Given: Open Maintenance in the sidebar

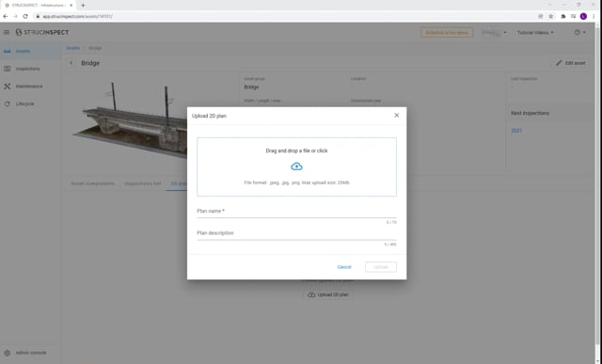Looking at the screenshot, I should pyautogui.click(x=30, y=87).
